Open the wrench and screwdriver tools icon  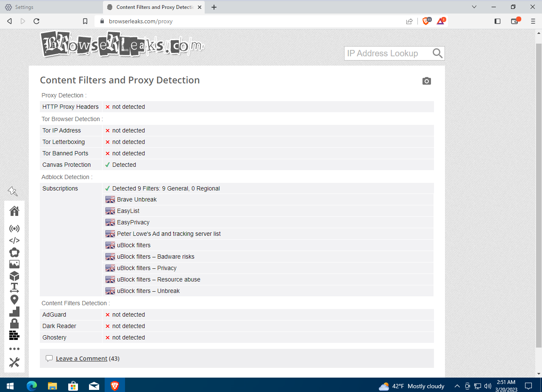(x=14, y=362)
